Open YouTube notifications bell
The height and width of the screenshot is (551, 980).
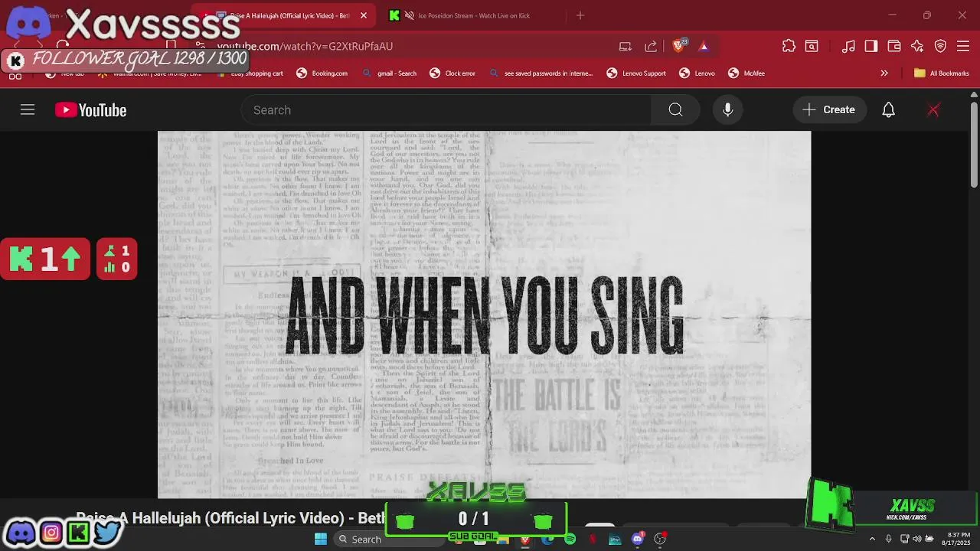pyautogui.click(x=888, y=110)
